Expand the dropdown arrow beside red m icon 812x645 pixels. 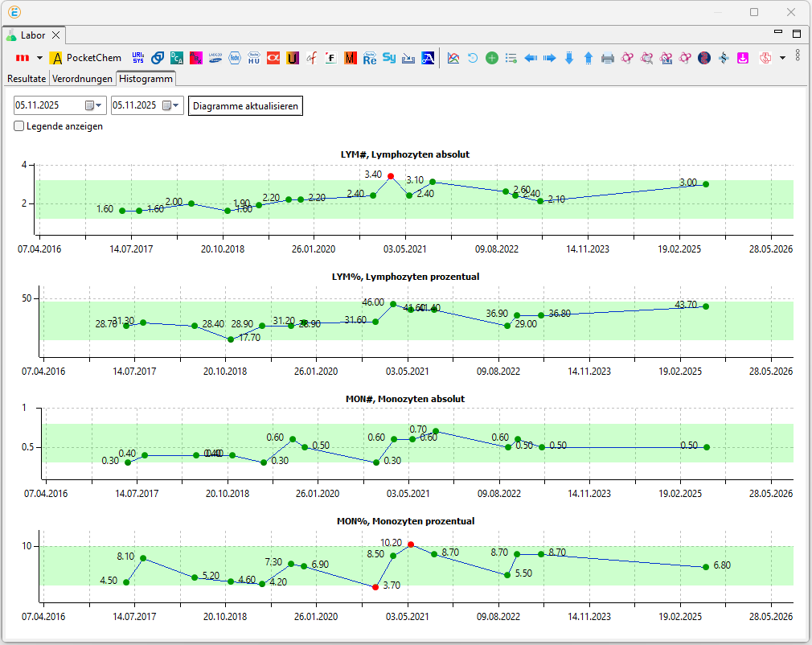39,58
